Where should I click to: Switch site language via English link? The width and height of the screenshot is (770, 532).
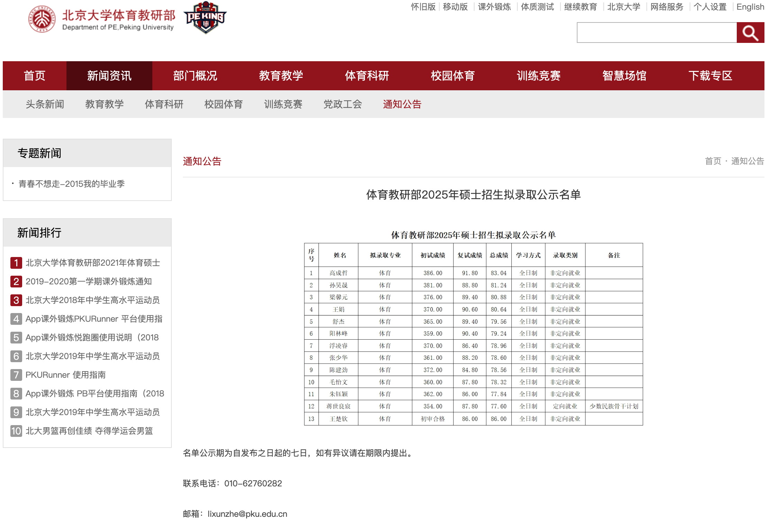click(750, 7)
